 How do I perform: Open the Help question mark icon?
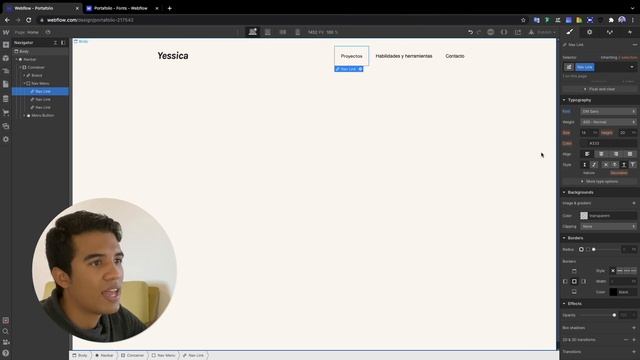[x=6, y=353]
